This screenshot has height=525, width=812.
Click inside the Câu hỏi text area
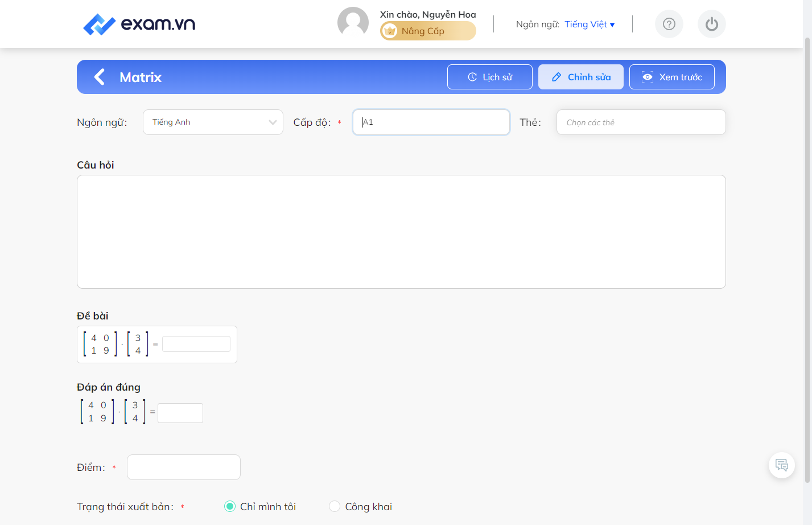click(401, 232)
